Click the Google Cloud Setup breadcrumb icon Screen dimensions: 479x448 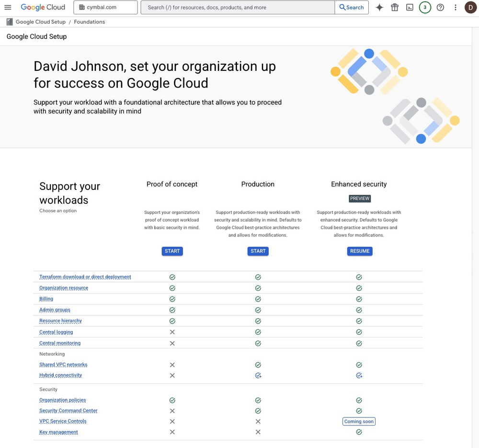[x=10, y=22]
